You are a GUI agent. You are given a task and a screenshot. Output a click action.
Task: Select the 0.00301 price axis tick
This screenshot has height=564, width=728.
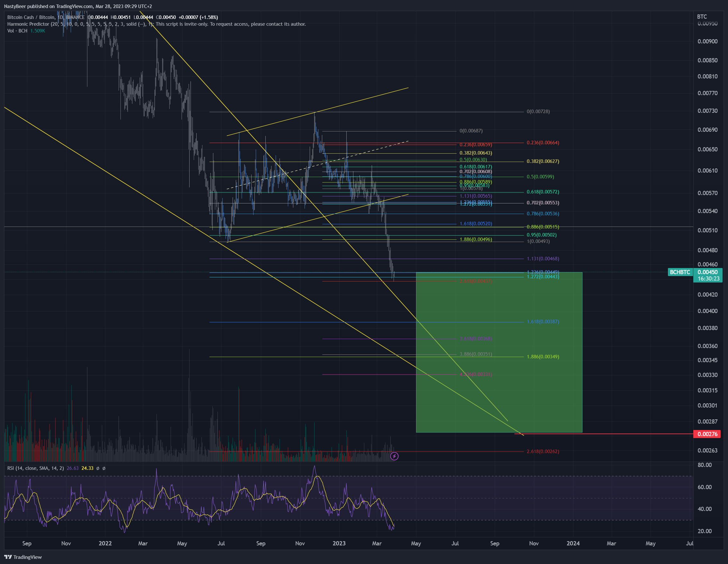(707, 406)
